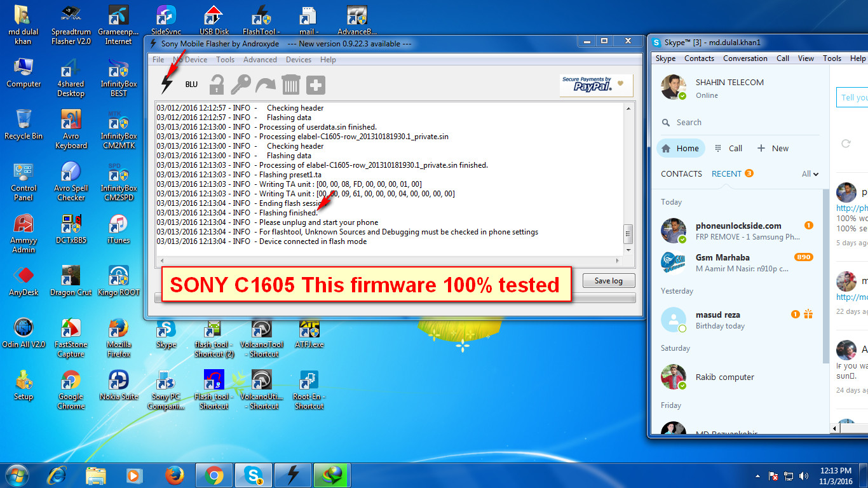868x488 pixels.
Task: Open the PayPal secure payments banner
Action: click(x=596, y=85)
